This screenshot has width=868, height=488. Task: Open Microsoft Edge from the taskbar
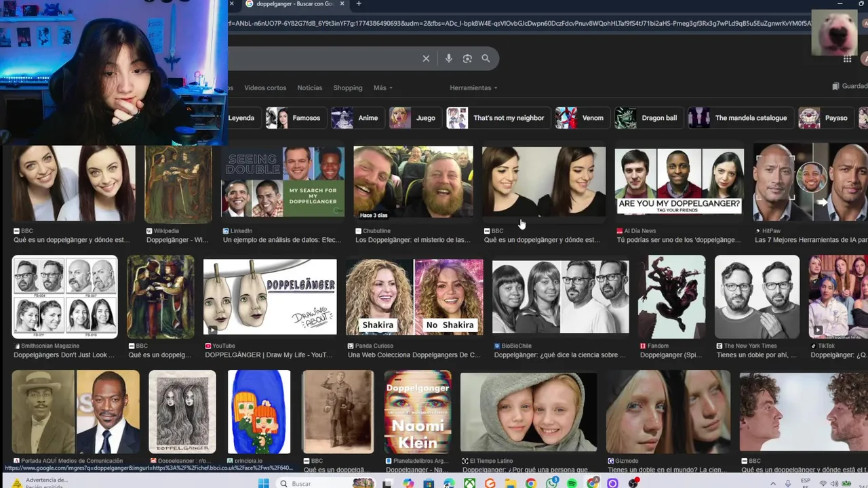(x=449, y=483)
